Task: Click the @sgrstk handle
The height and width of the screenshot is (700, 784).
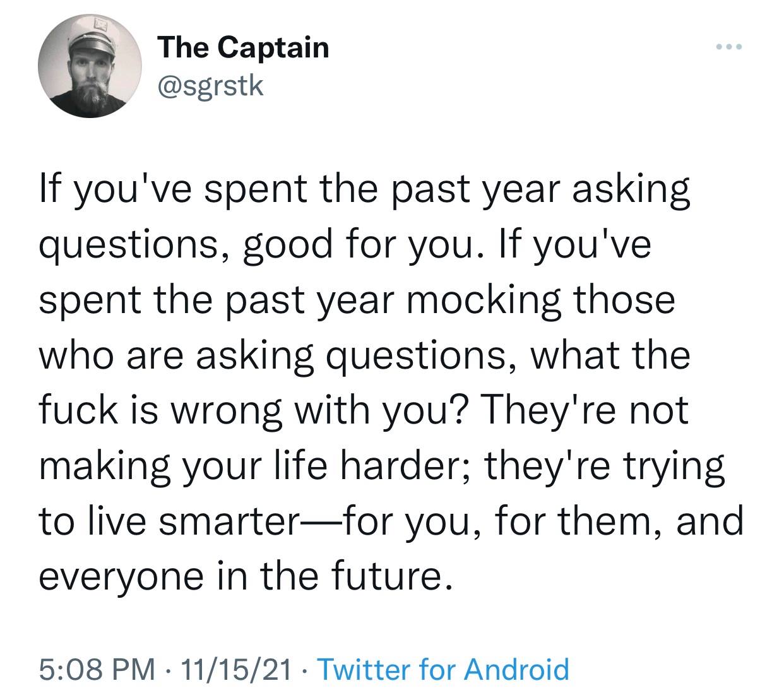Action: [210, 85]
